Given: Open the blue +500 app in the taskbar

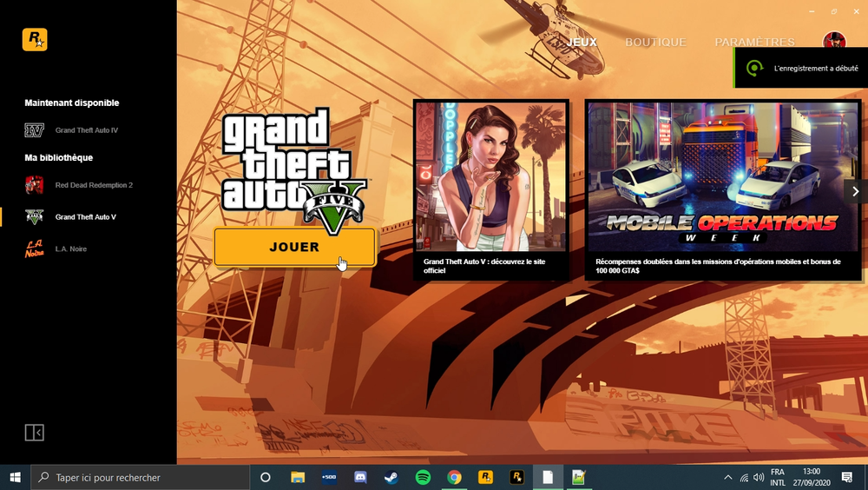Looking at the screenshot, I should [329, 477].
